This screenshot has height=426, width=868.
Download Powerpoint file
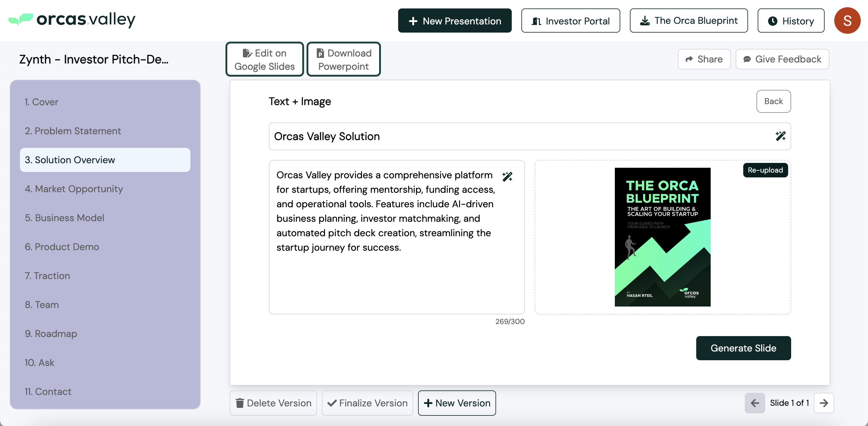(x=343, y=59)
